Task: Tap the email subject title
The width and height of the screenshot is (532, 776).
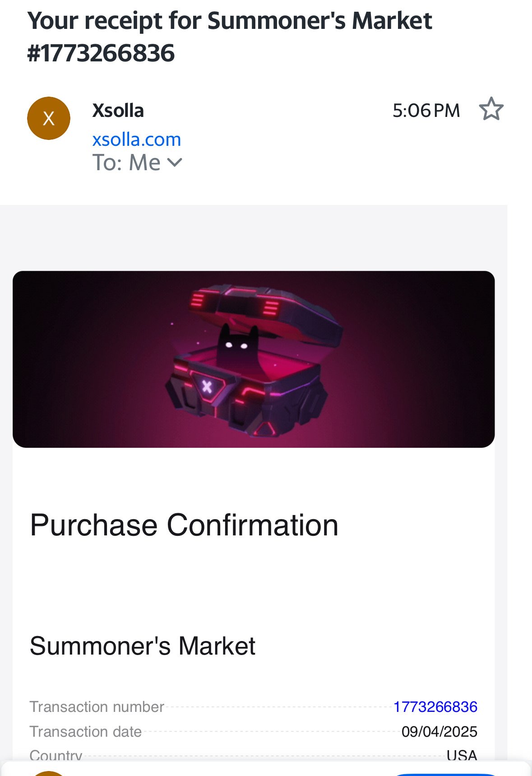Action: (x=230, y=37)
